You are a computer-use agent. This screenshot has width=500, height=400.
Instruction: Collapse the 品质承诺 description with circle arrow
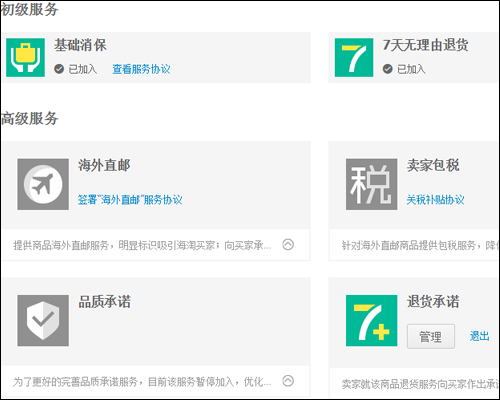(288, 381)
